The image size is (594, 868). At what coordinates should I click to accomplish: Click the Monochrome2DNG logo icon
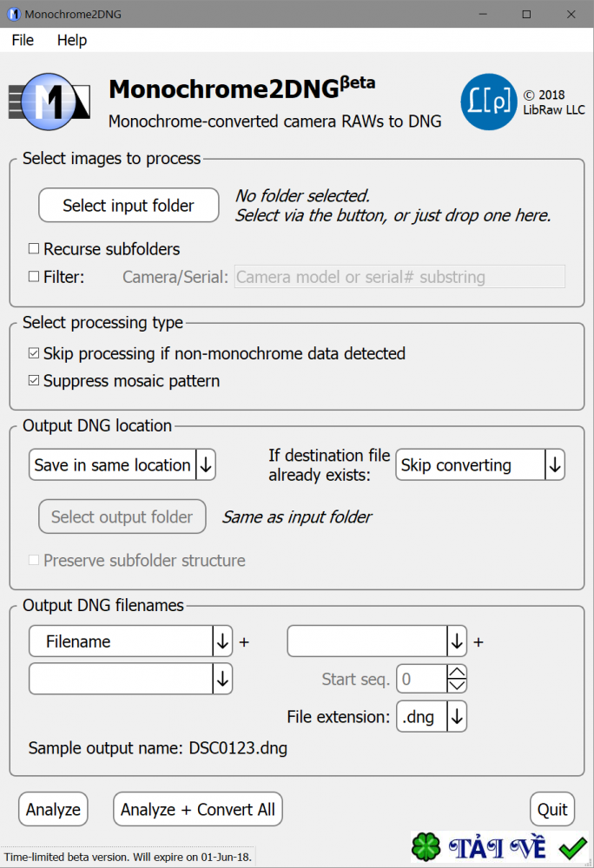[48, 102]
